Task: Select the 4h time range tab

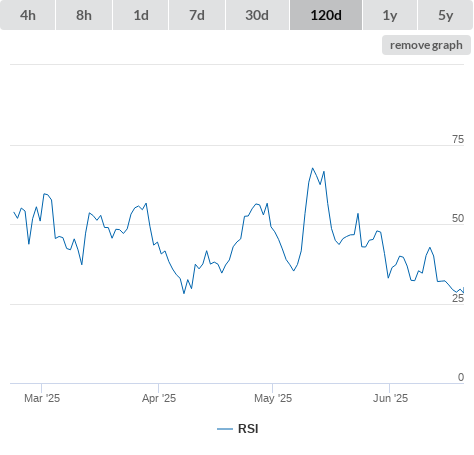Action: (28, 15)
